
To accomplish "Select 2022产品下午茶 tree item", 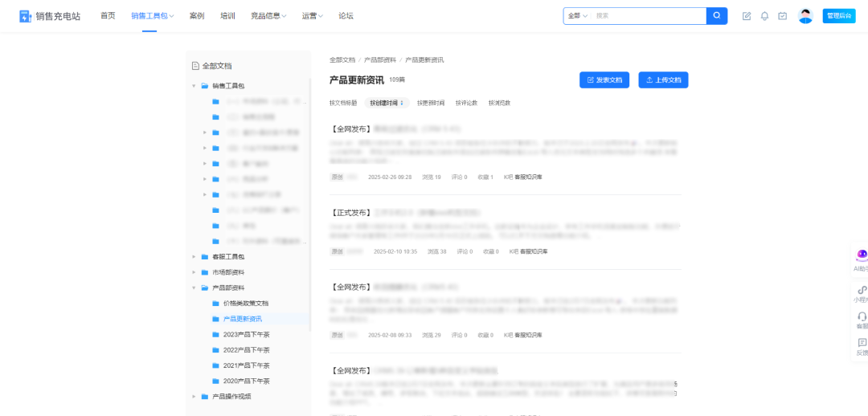I will pos(248,350).
